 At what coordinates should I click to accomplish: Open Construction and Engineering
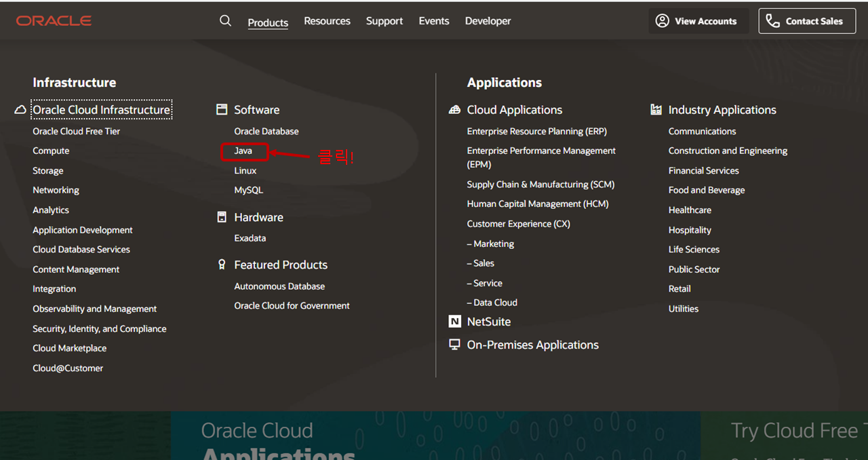click(x=728, y=151)
